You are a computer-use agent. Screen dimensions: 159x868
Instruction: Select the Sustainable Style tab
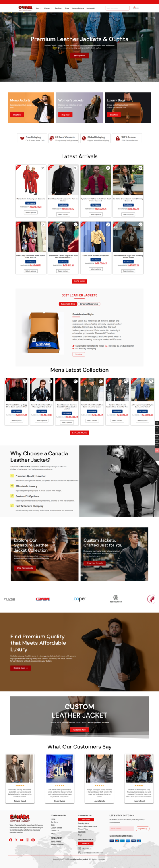coord(68,304)
